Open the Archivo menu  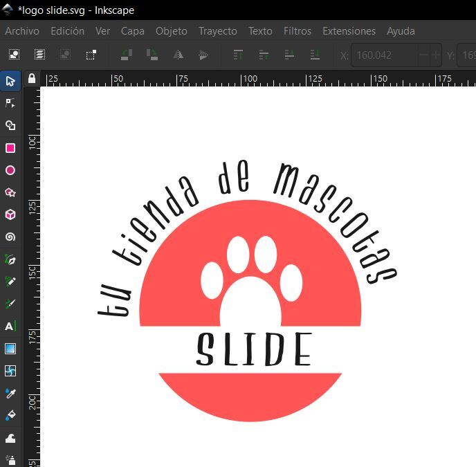(22, 31)
